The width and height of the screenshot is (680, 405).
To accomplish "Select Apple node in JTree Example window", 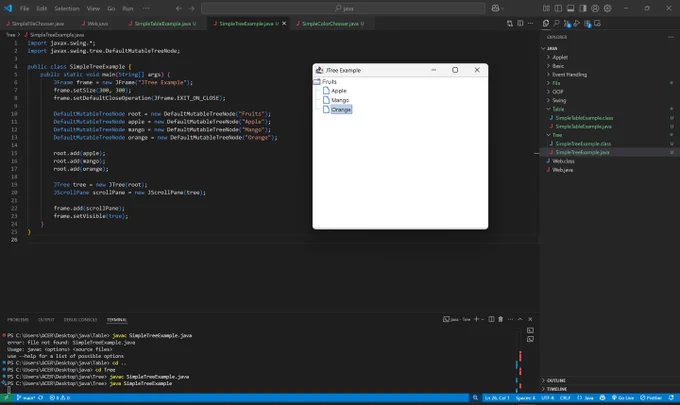I will (x=339, y=91).
